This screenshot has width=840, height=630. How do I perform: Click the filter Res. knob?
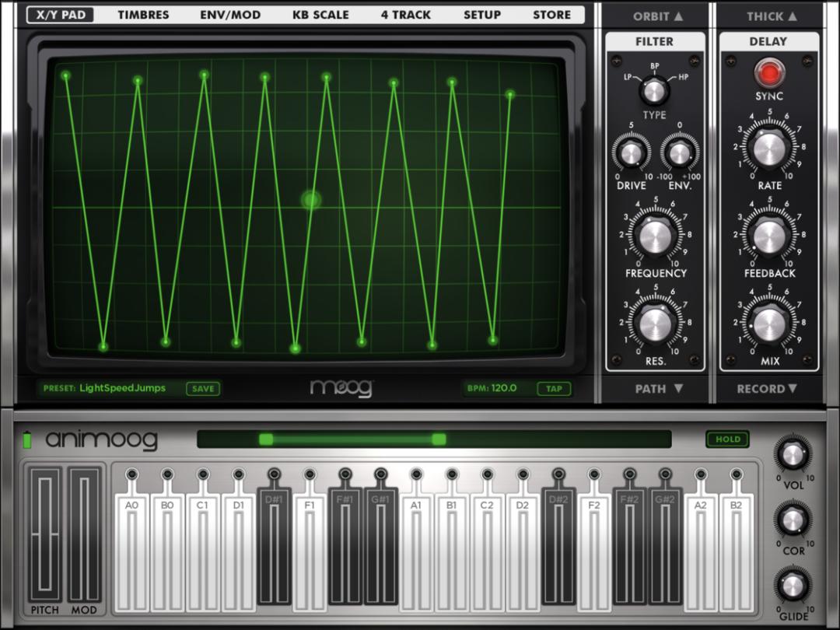pos(656,322)
